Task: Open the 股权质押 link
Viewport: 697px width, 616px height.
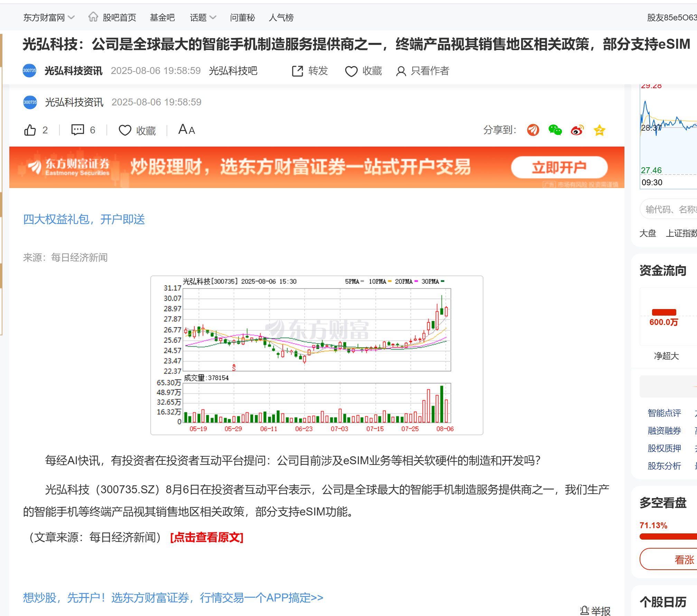Action: coord(664,448)
